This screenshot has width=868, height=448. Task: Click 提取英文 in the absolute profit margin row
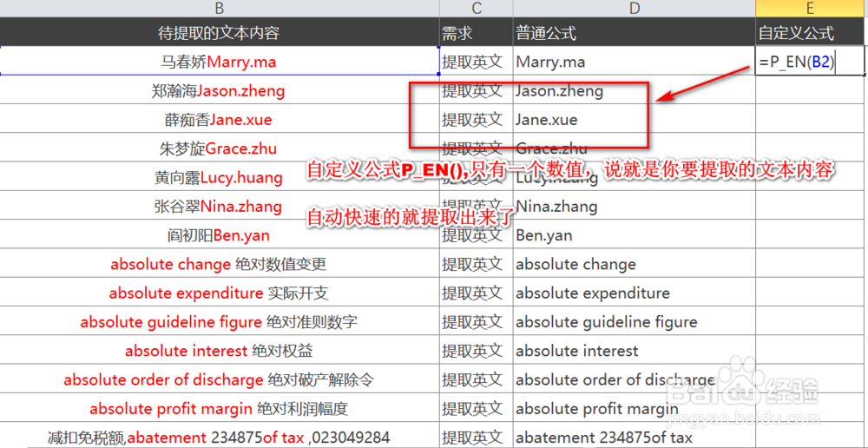tap(477, 409)
